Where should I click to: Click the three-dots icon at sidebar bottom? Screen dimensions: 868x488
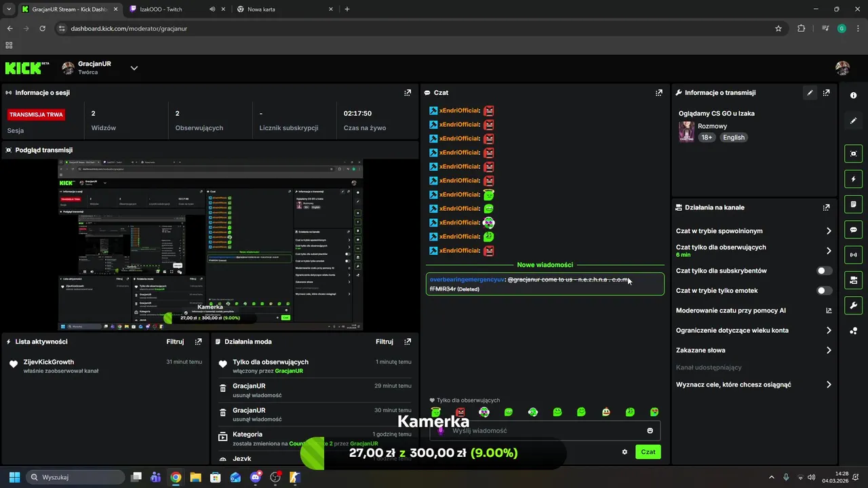[x=853, y=331]
